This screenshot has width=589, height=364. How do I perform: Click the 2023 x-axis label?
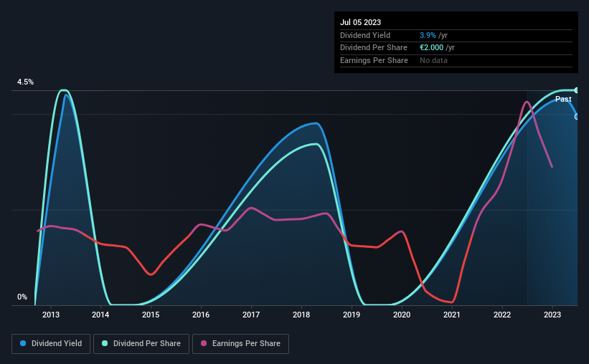click(552, 315)
